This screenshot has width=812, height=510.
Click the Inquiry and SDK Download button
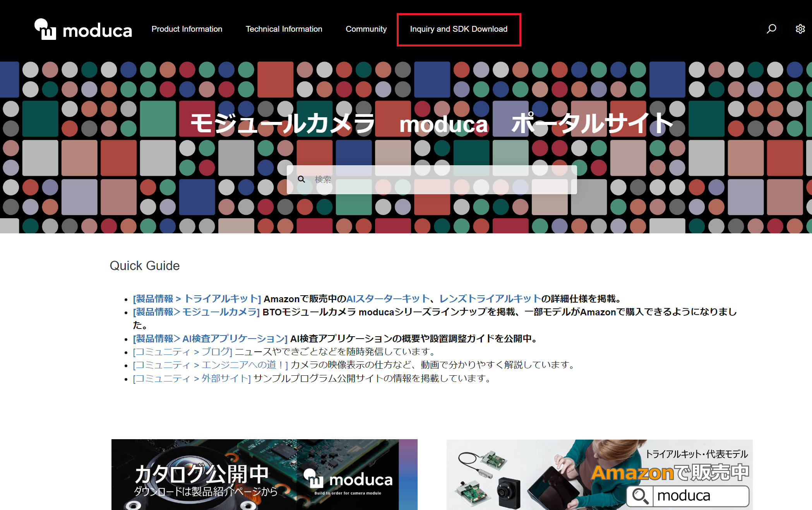pyautogui.click(x=457, y=28)
